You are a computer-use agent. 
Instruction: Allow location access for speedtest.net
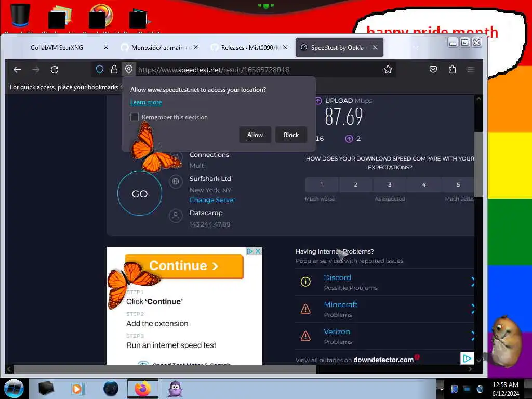(x=255, y=135)
